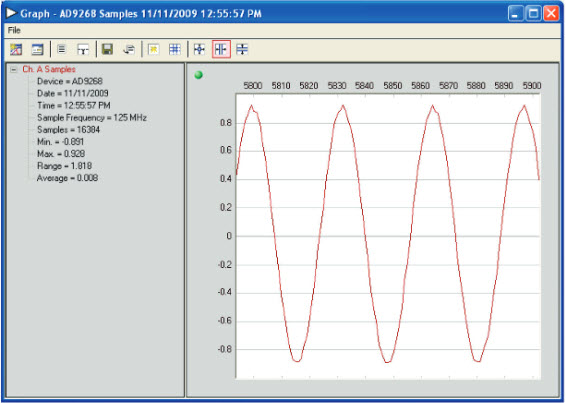
Task: Click the play icon in title bar
Action: pos(11,13)
